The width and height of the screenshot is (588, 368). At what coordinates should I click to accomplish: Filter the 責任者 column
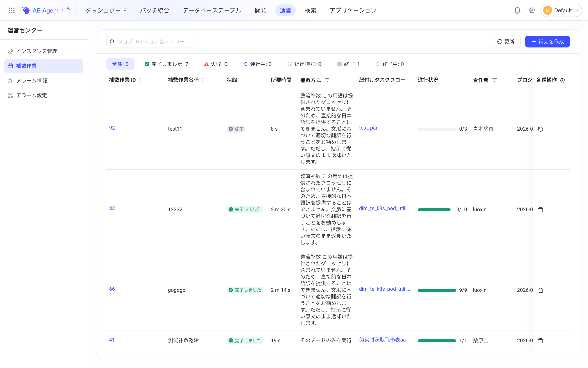[x=494, y=80]
